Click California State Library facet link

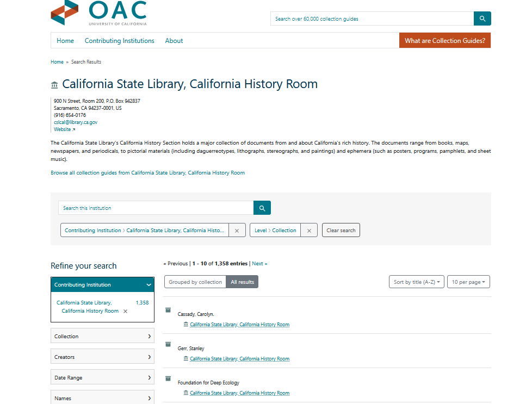tap(88, 307)
